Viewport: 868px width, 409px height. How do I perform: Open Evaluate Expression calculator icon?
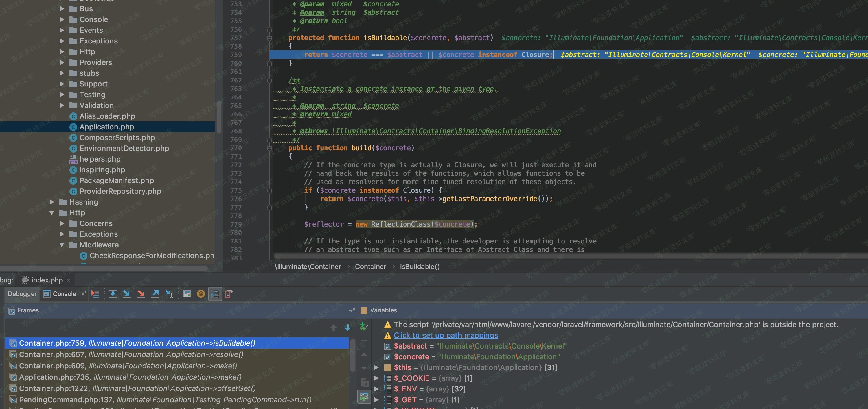(x=187, y=294)
